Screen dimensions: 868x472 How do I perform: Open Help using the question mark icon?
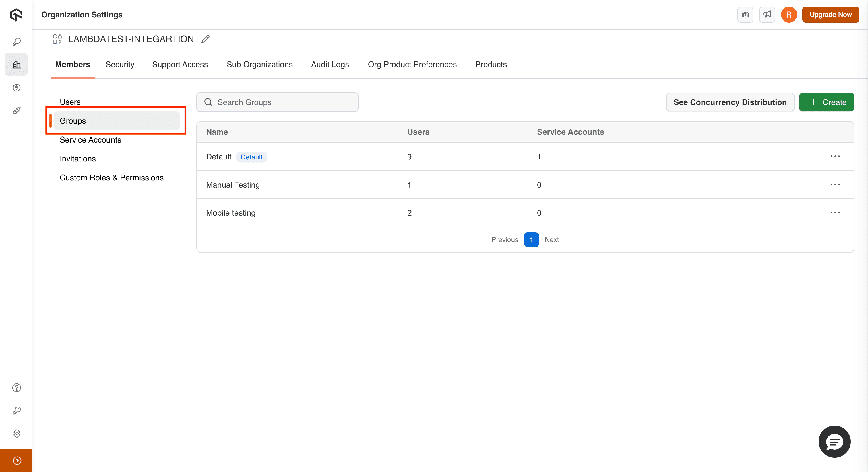16,387
